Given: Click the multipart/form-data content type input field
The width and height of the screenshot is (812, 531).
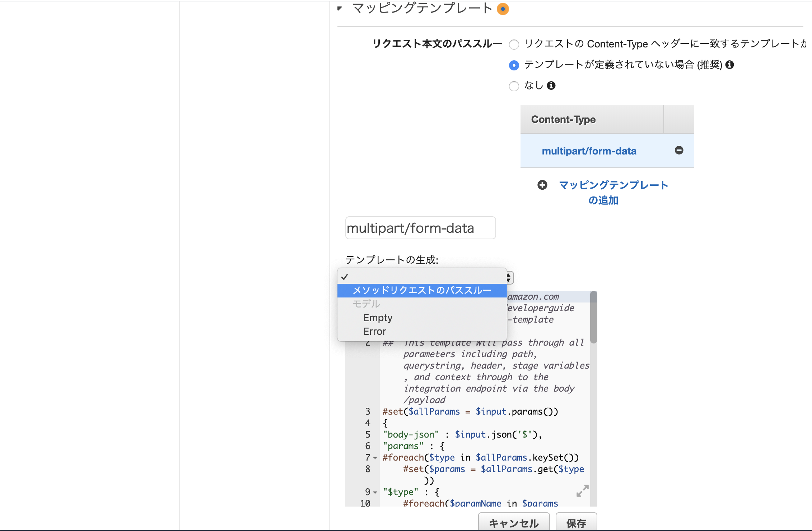Looking at the screenshot, I should pos(420,228).
